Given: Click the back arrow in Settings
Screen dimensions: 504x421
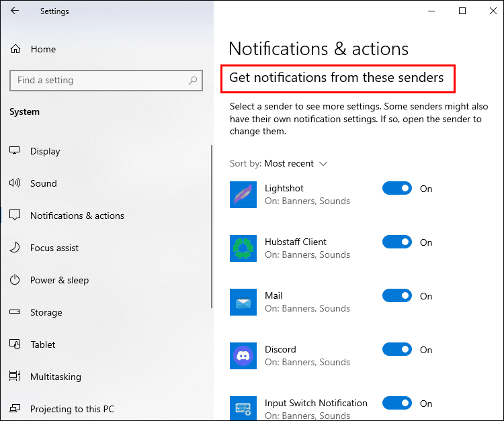Looking at the screenshot, I should pos(15,11).
